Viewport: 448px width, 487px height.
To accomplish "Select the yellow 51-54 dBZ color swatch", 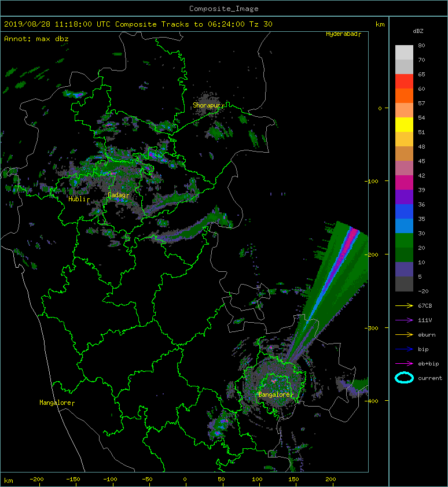I will point(404,125).
